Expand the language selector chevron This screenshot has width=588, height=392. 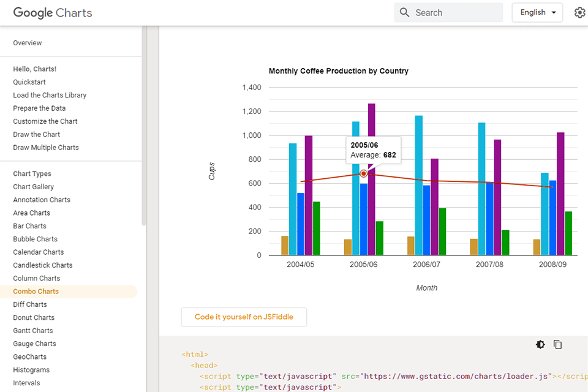(555, 12)
